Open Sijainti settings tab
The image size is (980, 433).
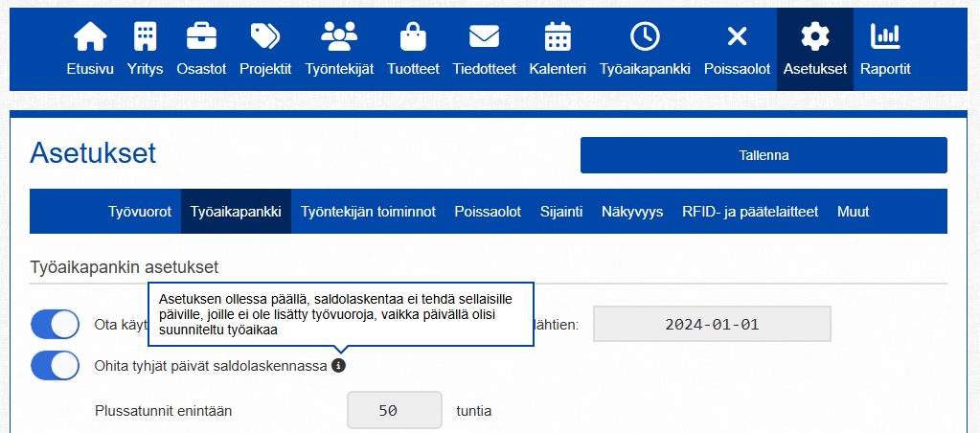point(561,211)
